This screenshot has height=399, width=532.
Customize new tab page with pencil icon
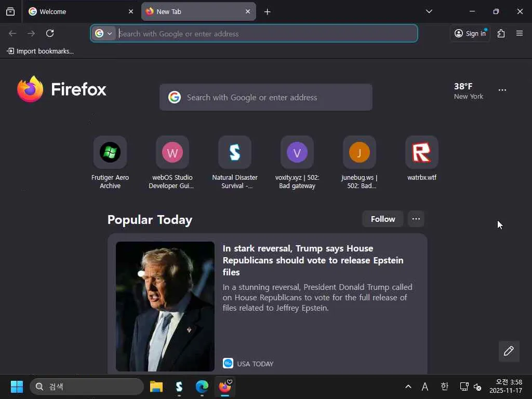click(x=509, y=351)
